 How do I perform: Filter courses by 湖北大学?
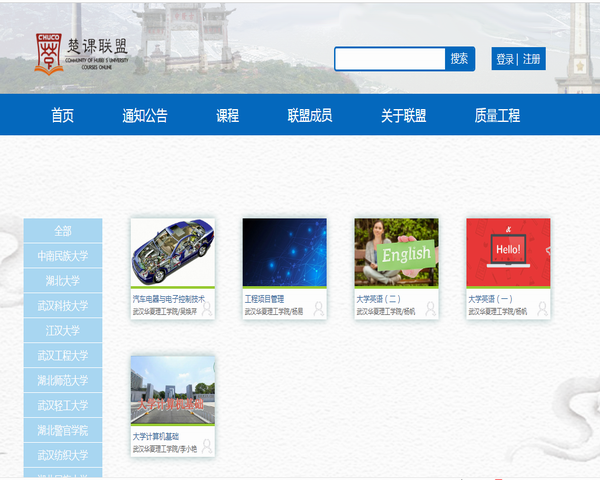pyautogui.click(x=63, y=281)
